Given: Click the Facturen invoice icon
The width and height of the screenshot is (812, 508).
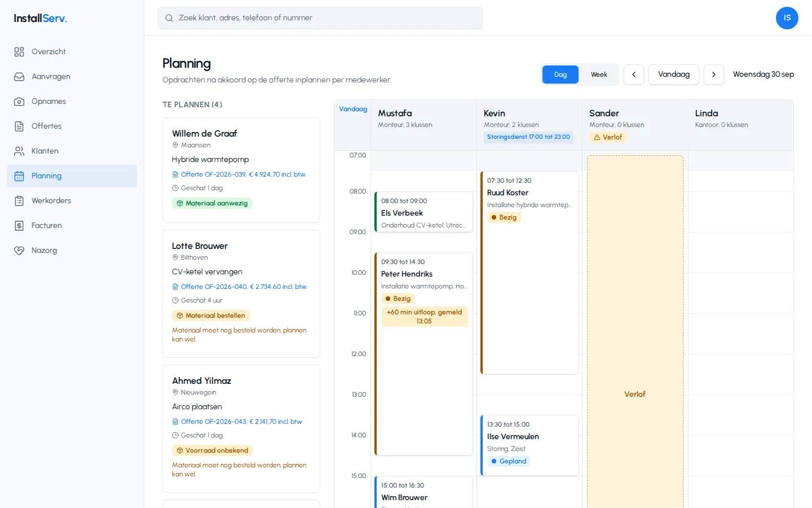Looking at the screenshot, I should (19, 226).
